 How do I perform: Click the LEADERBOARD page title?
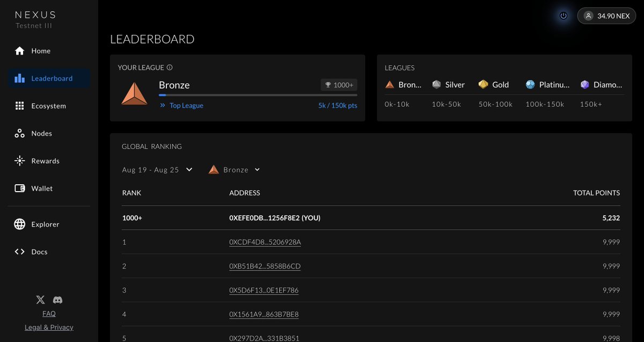coord(152,39)
